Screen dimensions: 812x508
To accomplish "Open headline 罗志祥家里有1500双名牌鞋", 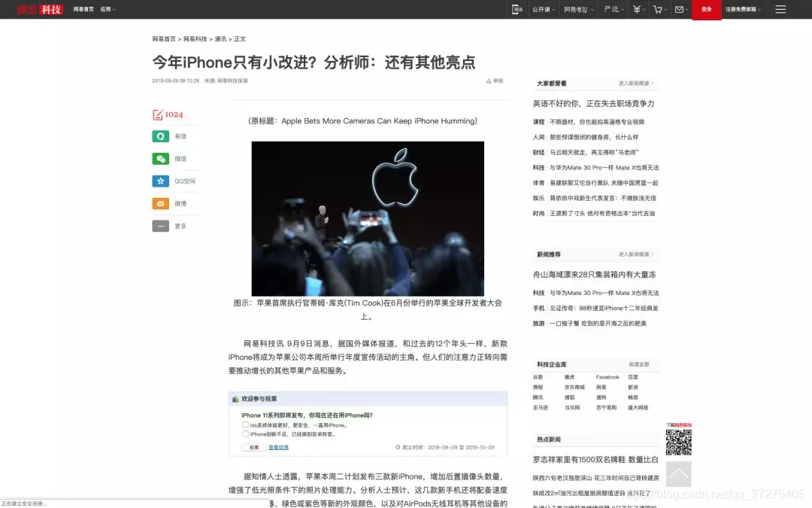I will coord(595,460).
